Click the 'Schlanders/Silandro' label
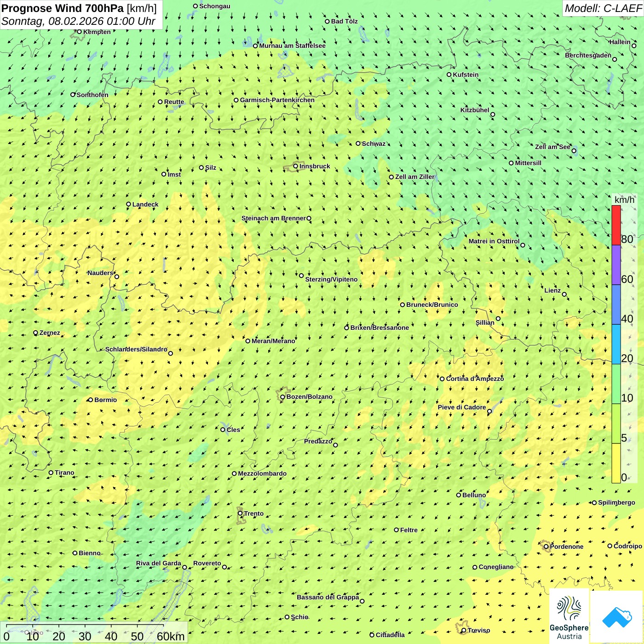The height and width of the screenshot is (644, 644). tap(136, 349)
